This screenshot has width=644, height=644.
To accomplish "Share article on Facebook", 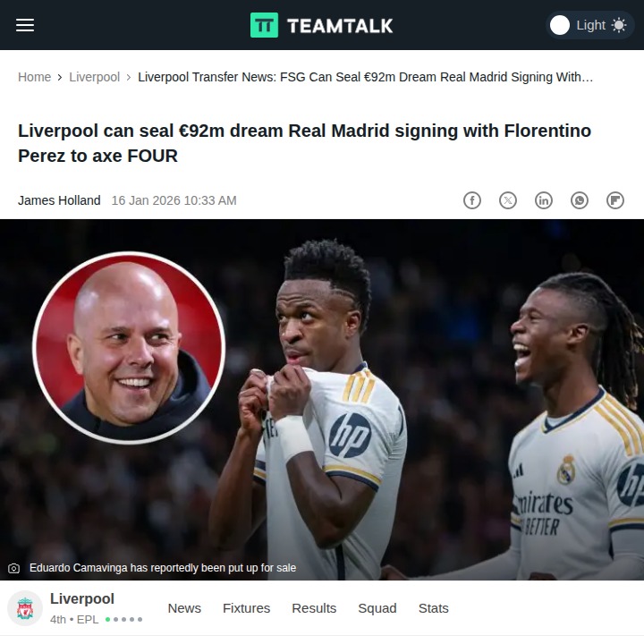I will pos(472,200).
